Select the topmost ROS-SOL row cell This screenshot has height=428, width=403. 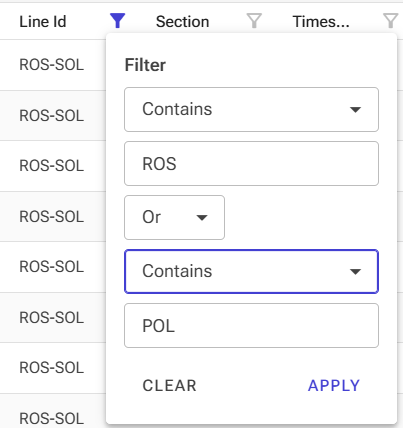pyautogui.click(x=52, y=65)
